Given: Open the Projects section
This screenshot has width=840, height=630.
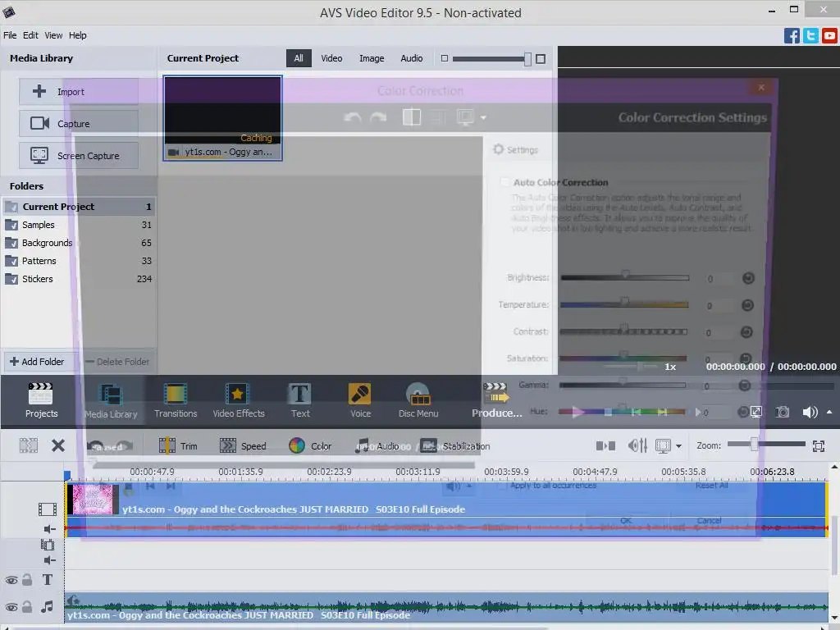Looking at the screenshot, I should [x=41, y=399].
